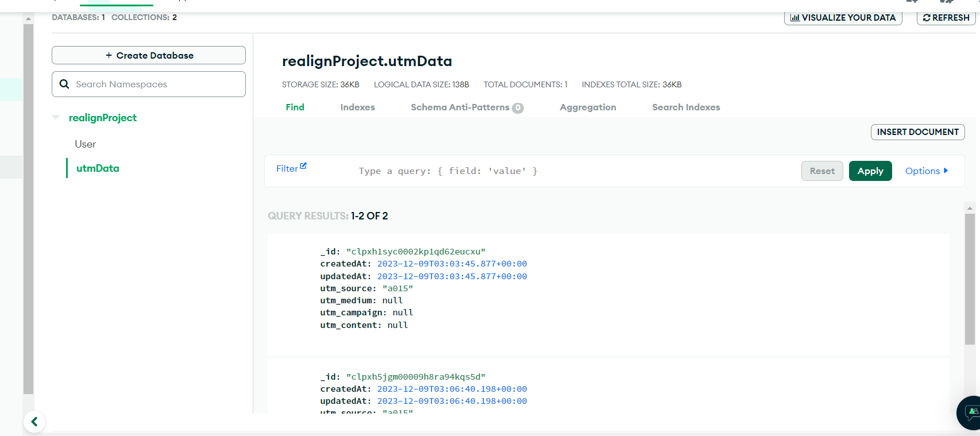Screen dimensions: 980x436
Task: Click the utm_campaign null value
Action: click(x=403, y=312)
